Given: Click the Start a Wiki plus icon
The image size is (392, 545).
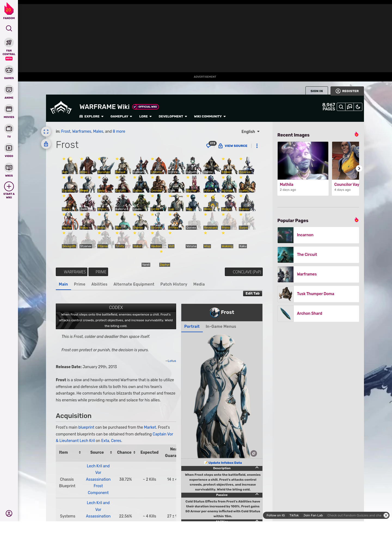Looking at the screenshot, I should tap(9, 186).
